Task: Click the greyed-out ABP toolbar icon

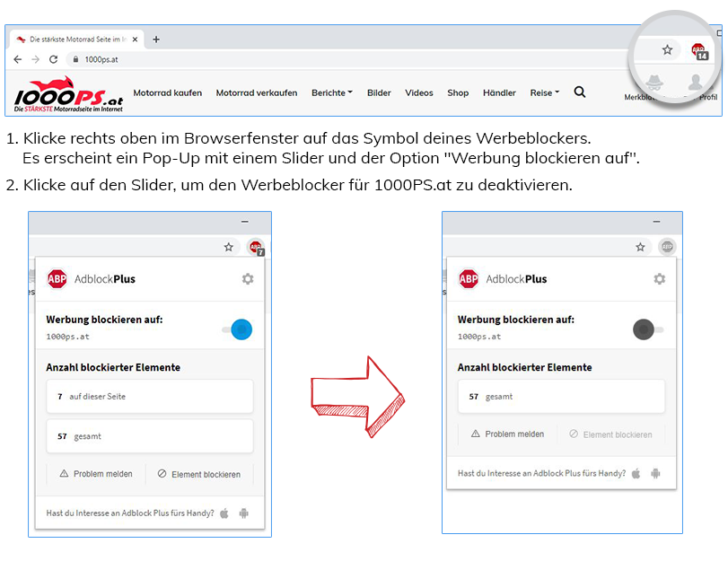Action: coord(667,247)
